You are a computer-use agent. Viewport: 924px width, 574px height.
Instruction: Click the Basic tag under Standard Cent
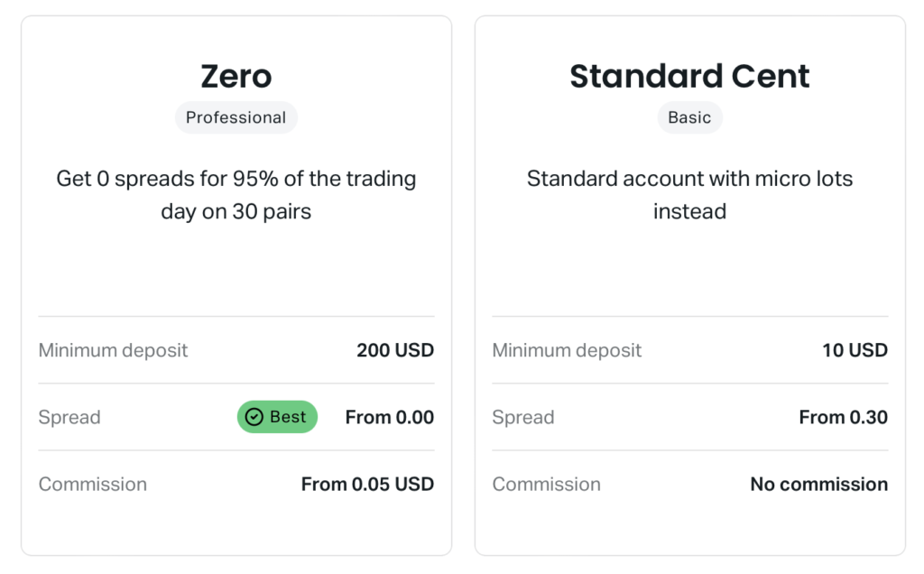coord(689,117)
